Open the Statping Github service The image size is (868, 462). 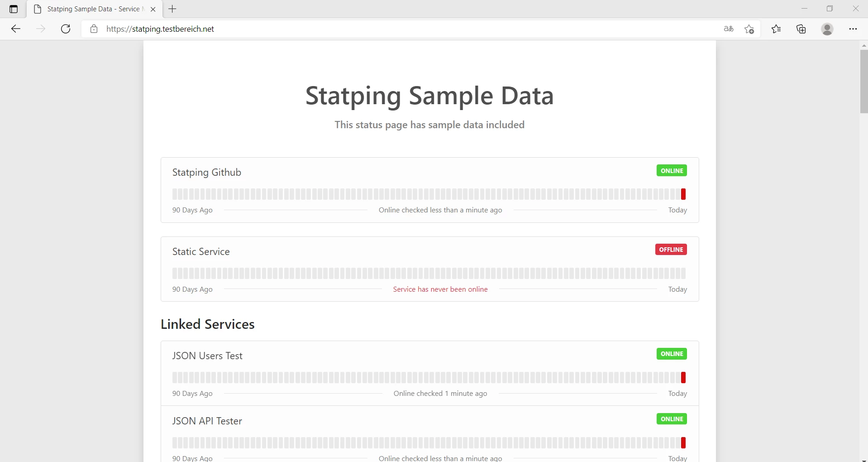point(207,173)
